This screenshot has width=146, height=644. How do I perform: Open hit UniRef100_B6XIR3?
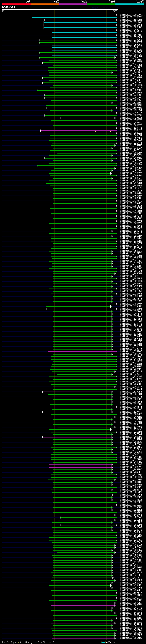pos(131,72)
